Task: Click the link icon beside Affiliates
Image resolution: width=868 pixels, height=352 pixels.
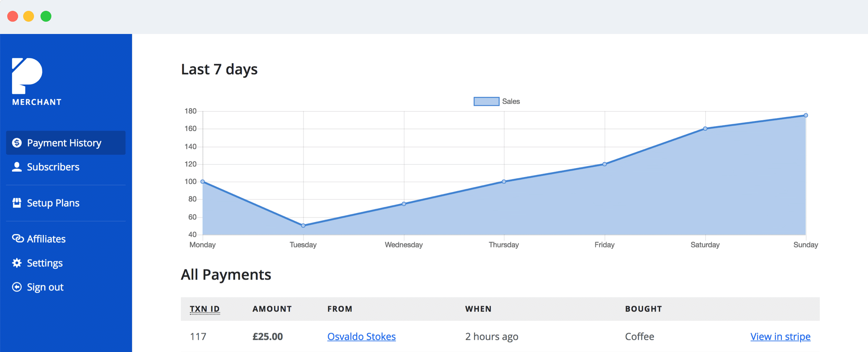Action: pyautogui.click(x=17, y=239)
